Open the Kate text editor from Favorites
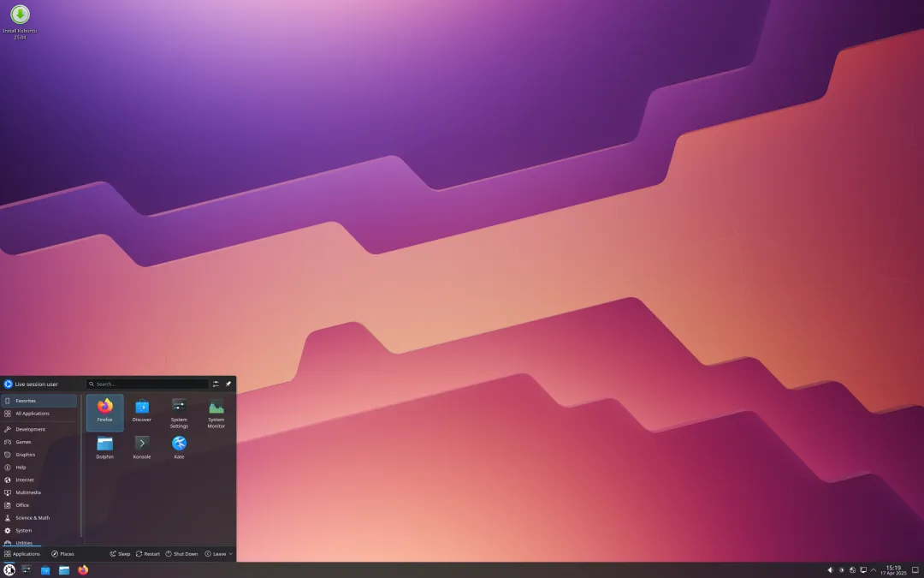 pyautogui.click(x=179, y=448)
